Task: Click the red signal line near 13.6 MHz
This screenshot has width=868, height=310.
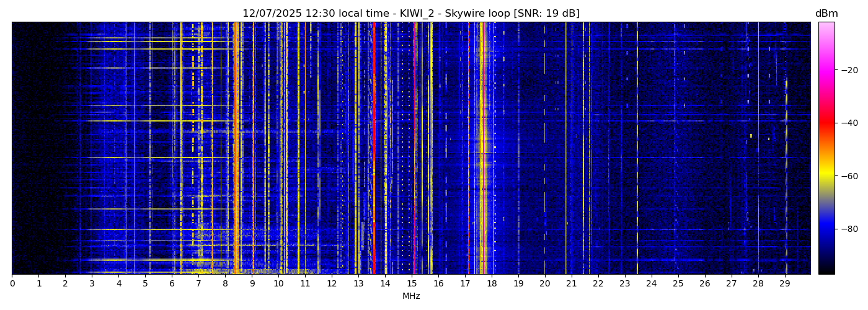Action: pos(374,149)
